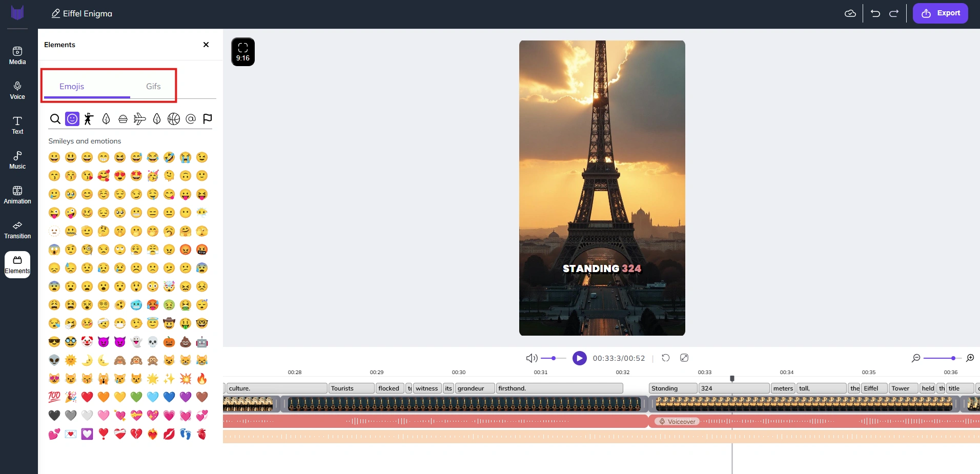This screenshot has height=474, width=980.
Task: Select the travel airplane emoji category
Action: pyautogui.click(x=139, y=119)
